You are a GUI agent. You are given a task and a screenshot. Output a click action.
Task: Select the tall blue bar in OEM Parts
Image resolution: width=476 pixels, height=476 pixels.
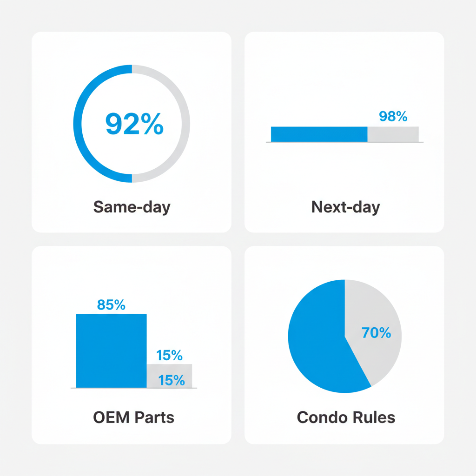111,351
